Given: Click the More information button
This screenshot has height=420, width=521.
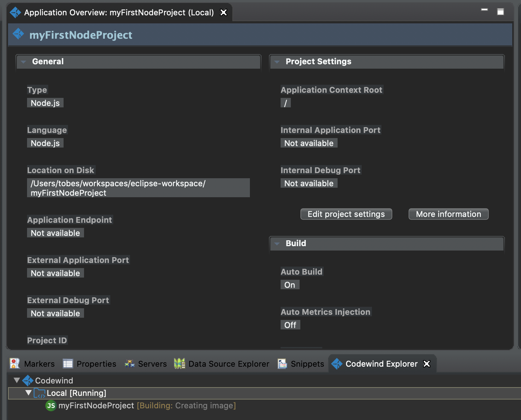Looking at the screenshot, I should (449, 214).
